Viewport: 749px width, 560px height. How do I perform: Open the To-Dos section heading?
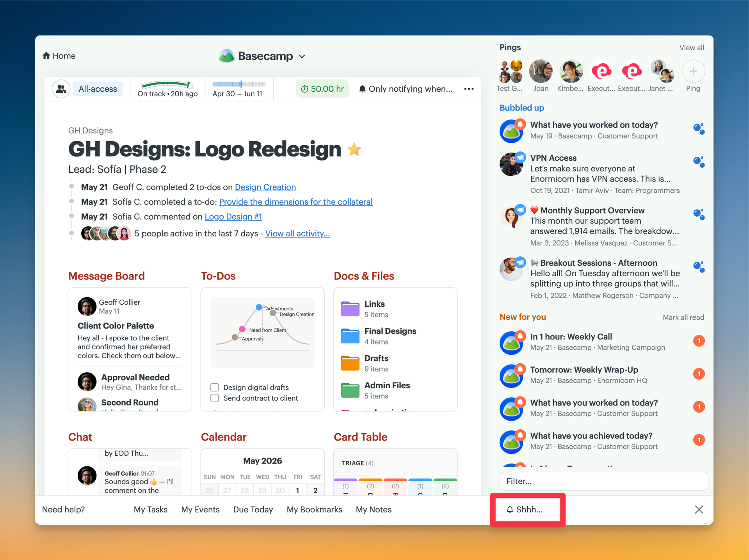click(x=218, y=276)
